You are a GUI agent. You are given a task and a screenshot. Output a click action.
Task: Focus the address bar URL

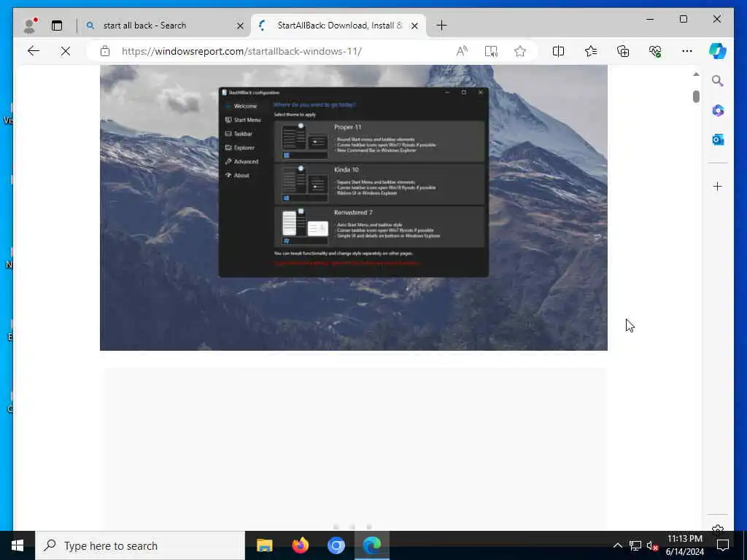pyautogui.click(x=242, y=51)
